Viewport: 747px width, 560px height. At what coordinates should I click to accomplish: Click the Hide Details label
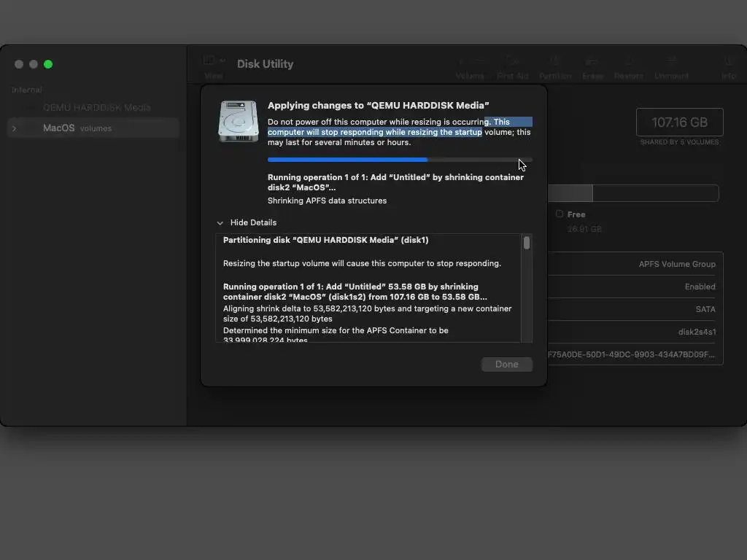tap(253, 223)
